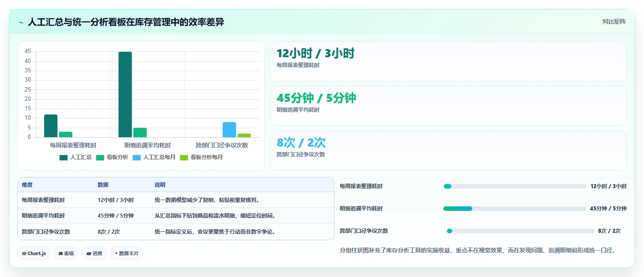This screenshot has width=644, height=277.
Task: Click description starting 统一指标定义后
Action: tap(215, 232)
